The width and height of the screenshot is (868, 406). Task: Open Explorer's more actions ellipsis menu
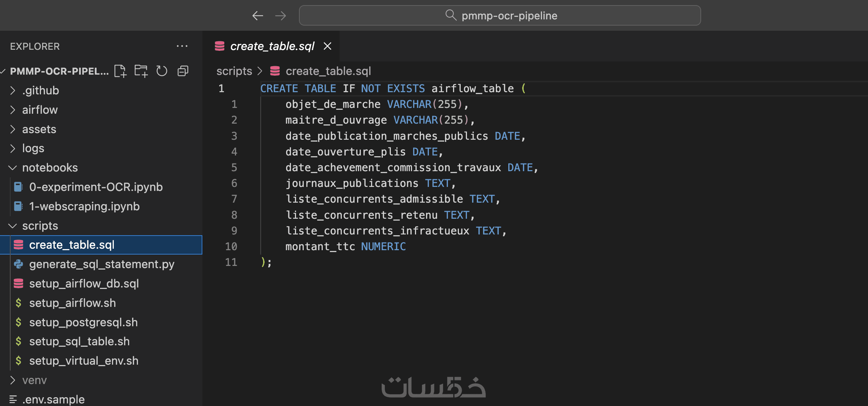click(x=182, y=46)
